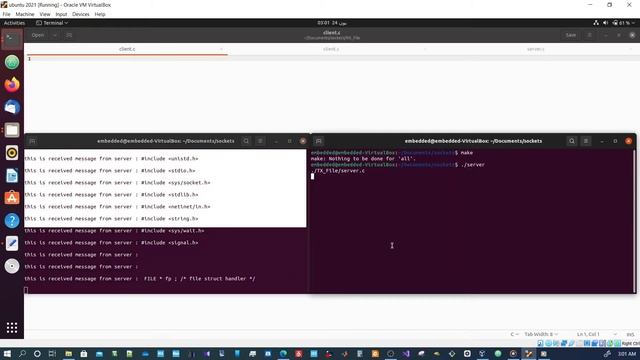Click line 1 in the editor text area
This screenshot has height=360, width=640.
[331, 59]
